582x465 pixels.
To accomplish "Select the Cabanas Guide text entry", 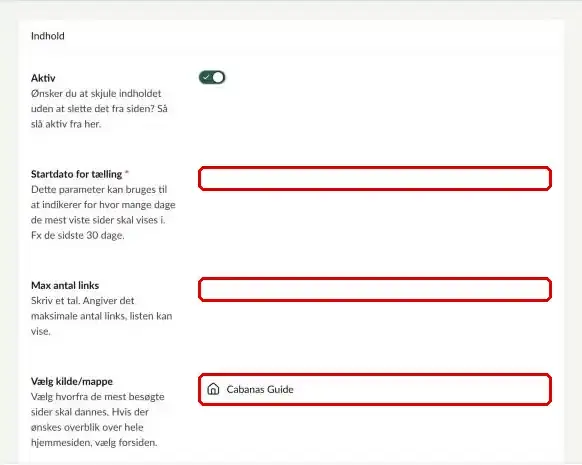I will (x=260, y=389).
